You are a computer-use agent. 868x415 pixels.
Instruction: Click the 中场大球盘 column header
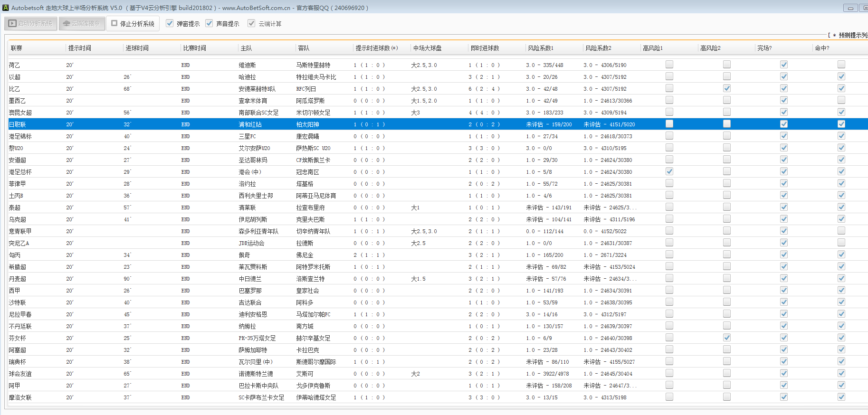tap(427, 48)
